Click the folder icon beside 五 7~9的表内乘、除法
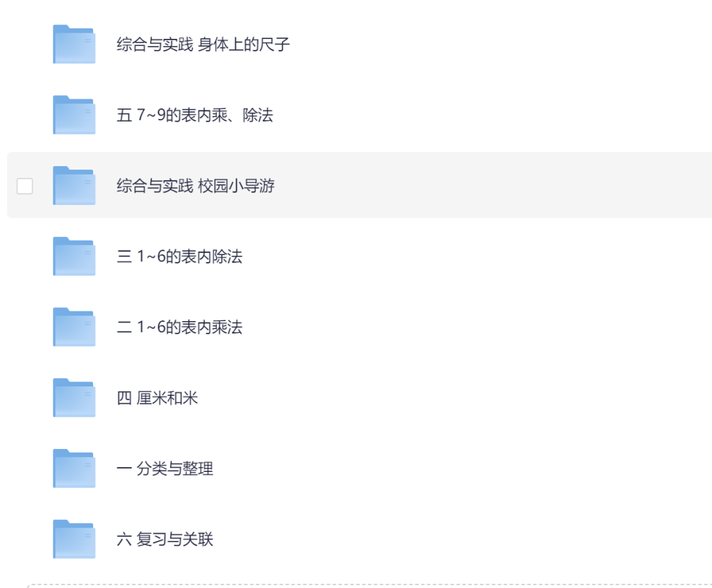Image resolution: width=712 pixels, height=588 pixels. [74, 115]
